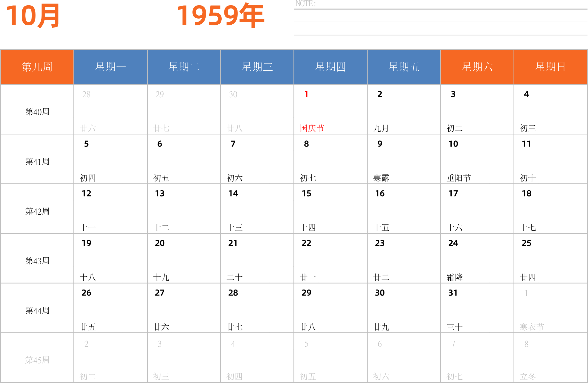Click the 十二 label under date 13
This screenshot has width=588, height=383.
coord(161,227)
